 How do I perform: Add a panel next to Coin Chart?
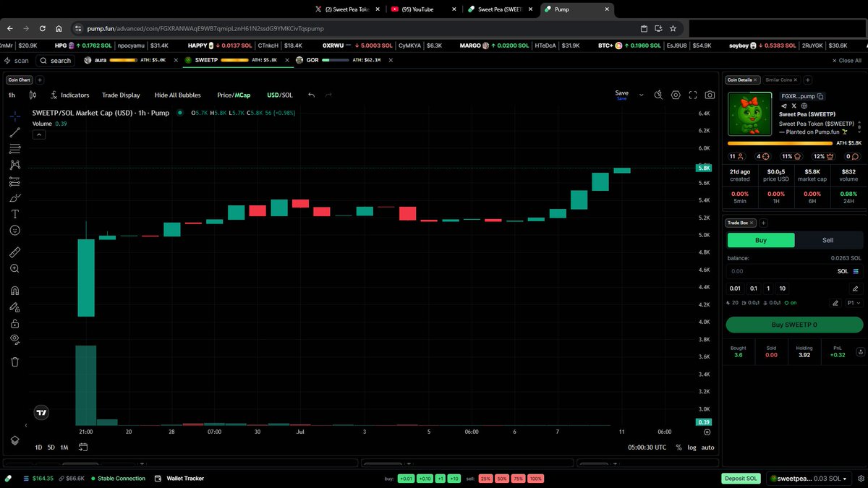[x=40, y=80]
